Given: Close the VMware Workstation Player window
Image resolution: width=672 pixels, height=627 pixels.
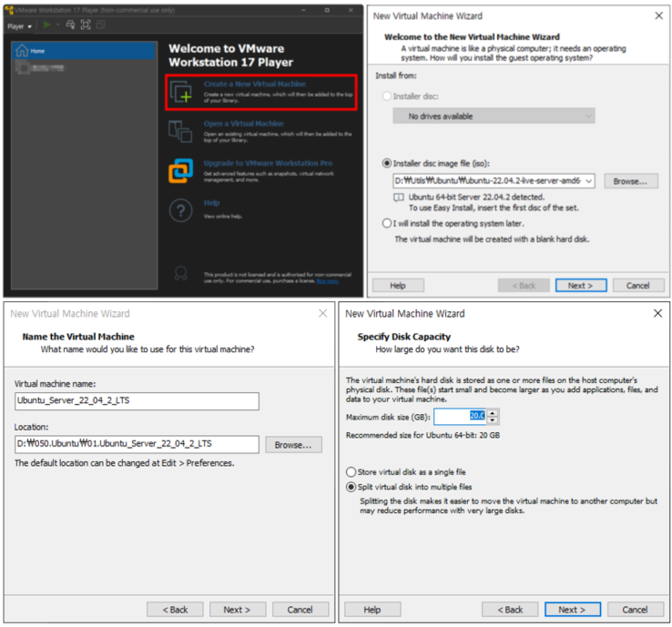Looking at the screenshot, I should pos(351,10).
